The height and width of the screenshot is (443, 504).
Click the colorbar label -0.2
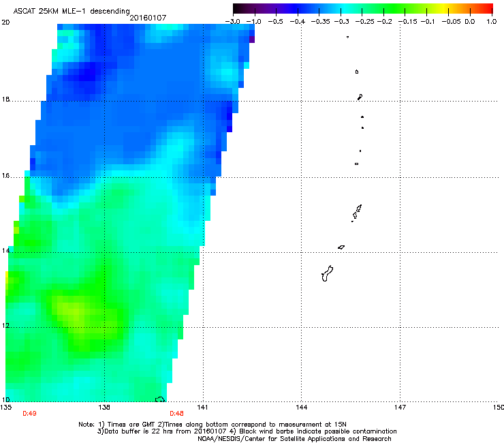[385, 22]
